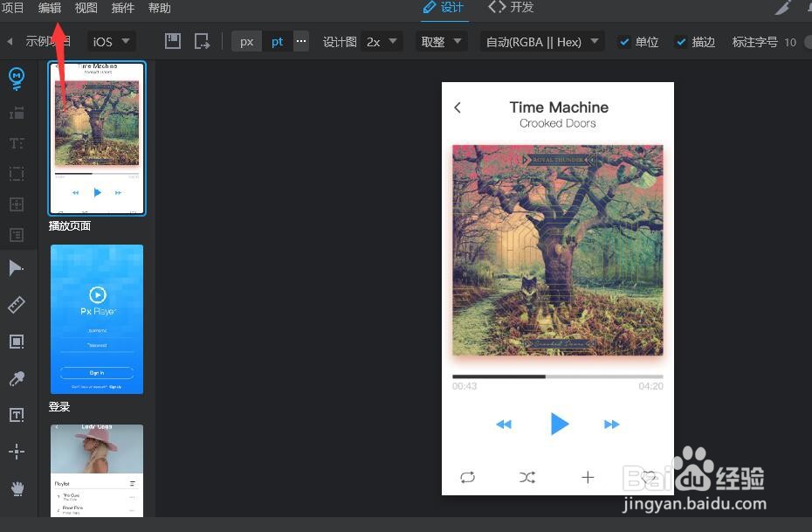
Task: Click the smart mark lightbulb tool icon
Action: (17, 79)
